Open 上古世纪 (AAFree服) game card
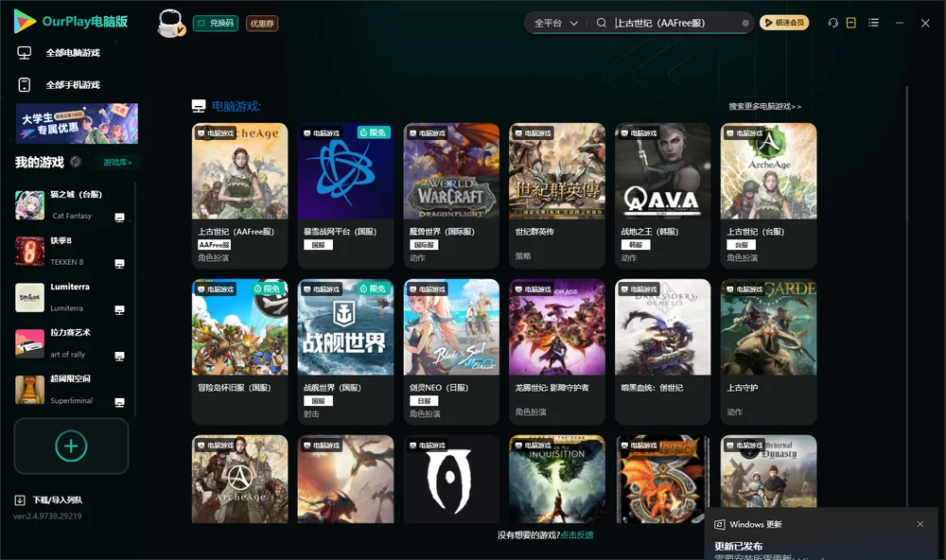946x560 pixels. point(239,196)
